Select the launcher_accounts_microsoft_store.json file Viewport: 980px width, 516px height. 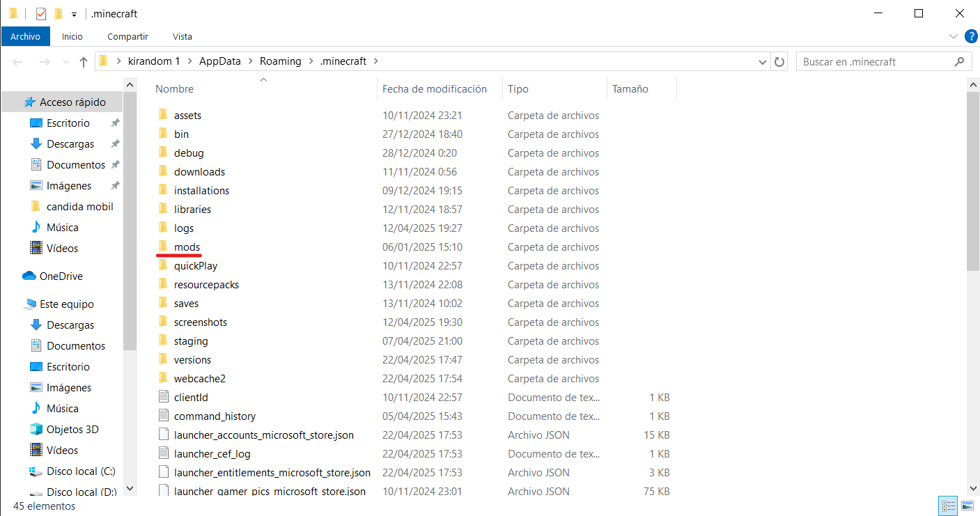(x=265, y=435)
